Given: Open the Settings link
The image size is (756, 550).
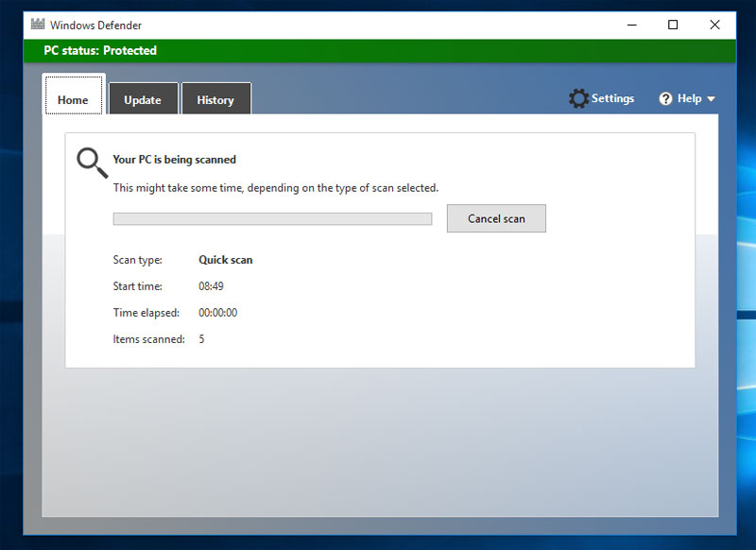Looking at the screenshot, I should pyautogui.click(x=612, y=98).
